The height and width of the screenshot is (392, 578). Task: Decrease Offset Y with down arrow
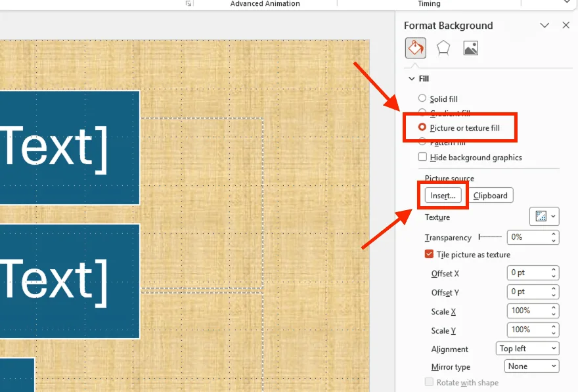553,295
